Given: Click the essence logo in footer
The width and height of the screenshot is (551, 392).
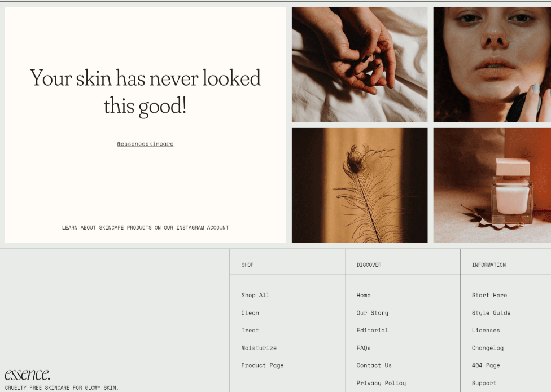Looking at the screenshot, I should (27, 375).
